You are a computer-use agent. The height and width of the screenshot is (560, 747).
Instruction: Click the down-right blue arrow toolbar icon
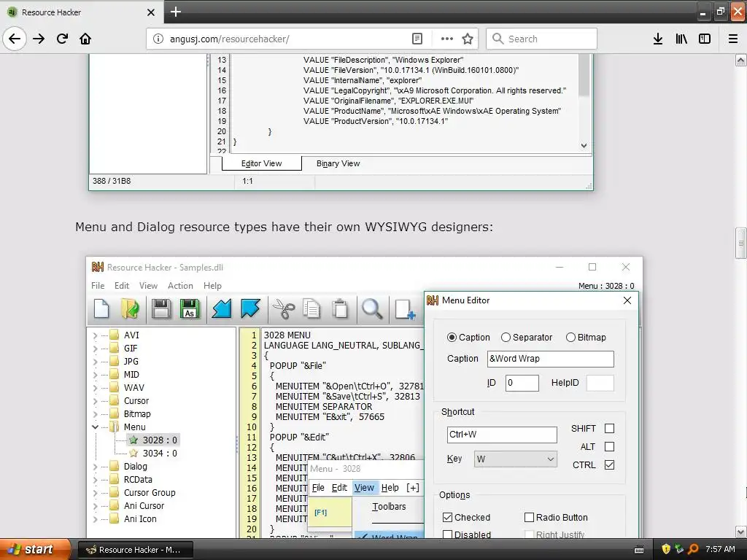point(250,308)
